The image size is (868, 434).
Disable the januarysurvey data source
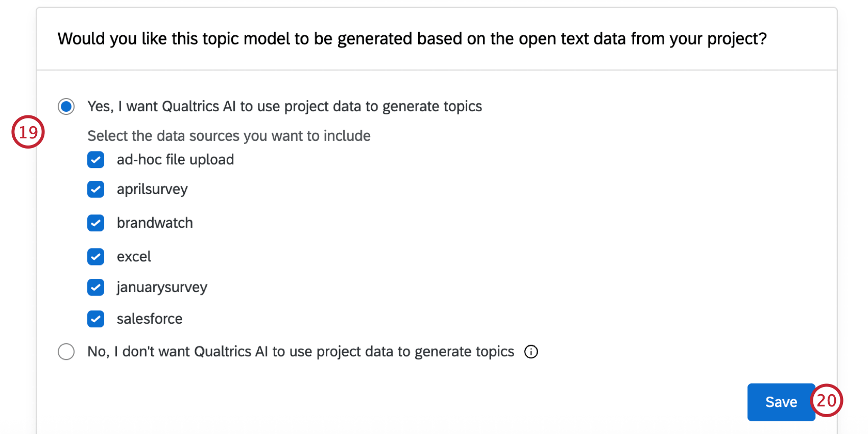point(95,287)
